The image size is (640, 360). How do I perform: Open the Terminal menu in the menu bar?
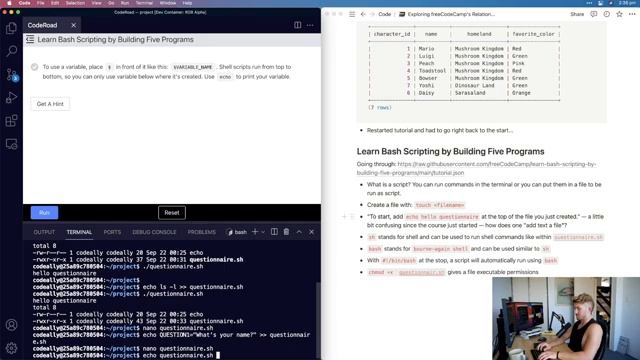(x=144, y=3)
